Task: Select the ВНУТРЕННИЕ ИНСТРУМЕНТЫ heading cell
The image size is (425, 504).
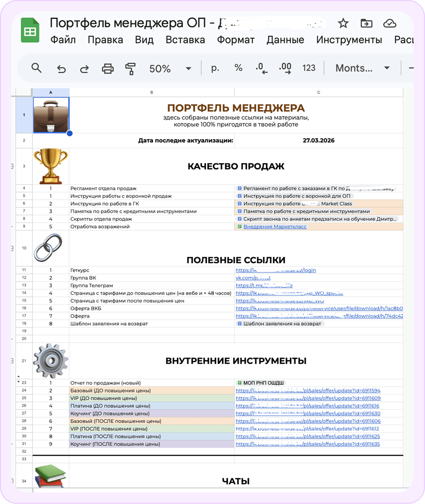Action: [236, 361]
